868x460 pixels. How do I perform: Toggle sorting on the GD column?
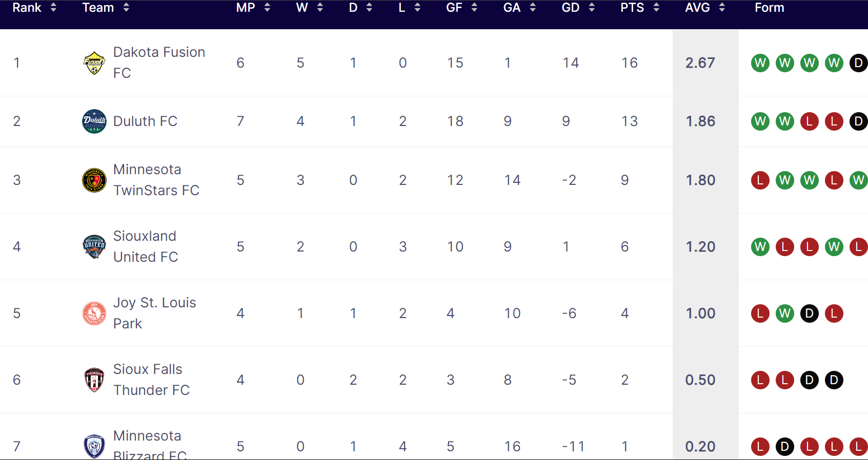tap(592, 8)
